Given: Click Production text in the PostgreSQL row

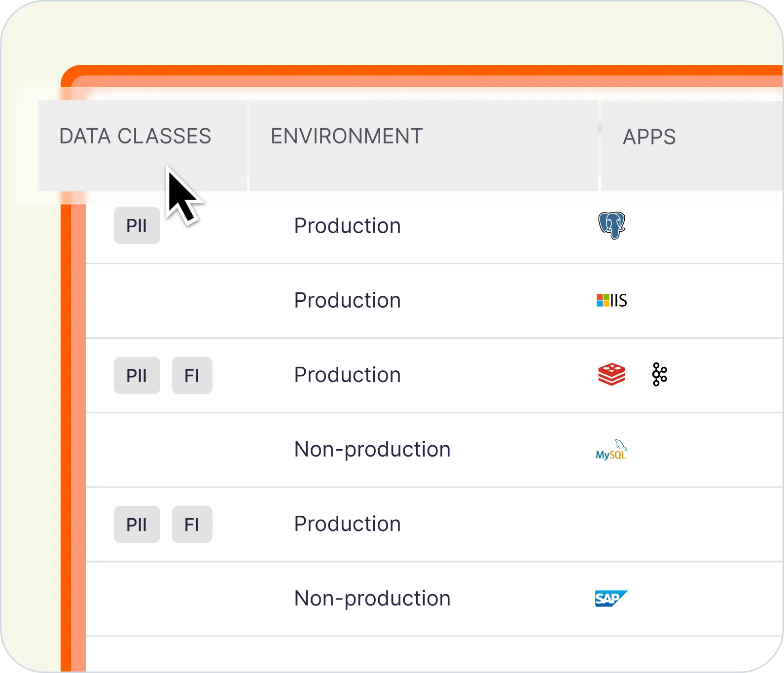Looking at the screenshot, I should (x=347, y=226).
